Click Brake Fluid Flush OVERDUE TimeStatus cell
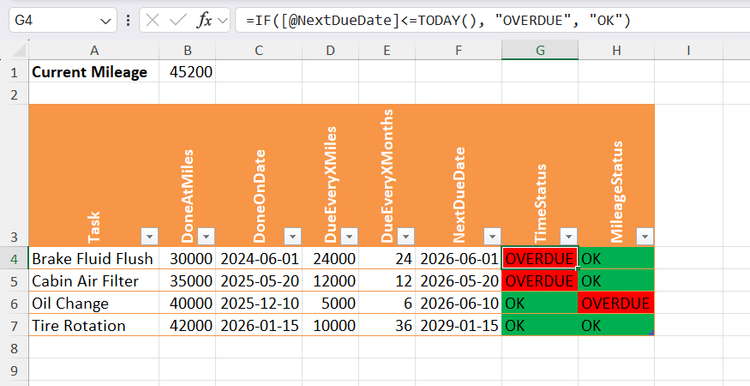This screenshot has height=386, width=750. point(540,258)
